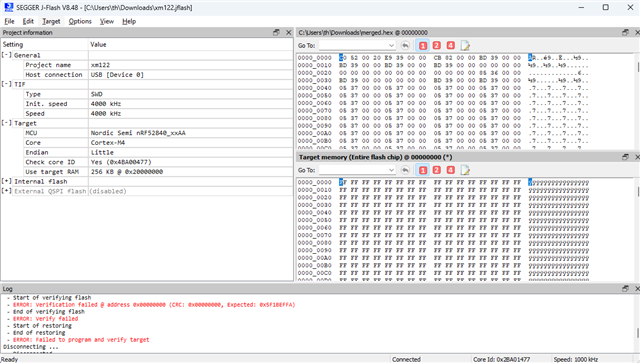Close the Project information panel
This screenshot has width=640, height=363.
289,32
